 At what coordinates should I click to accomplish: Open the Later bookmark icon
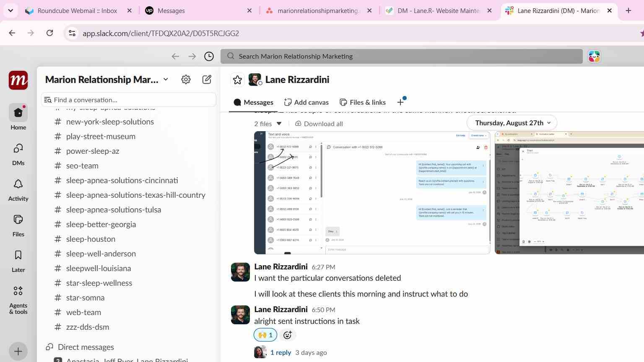click(18, 261)
